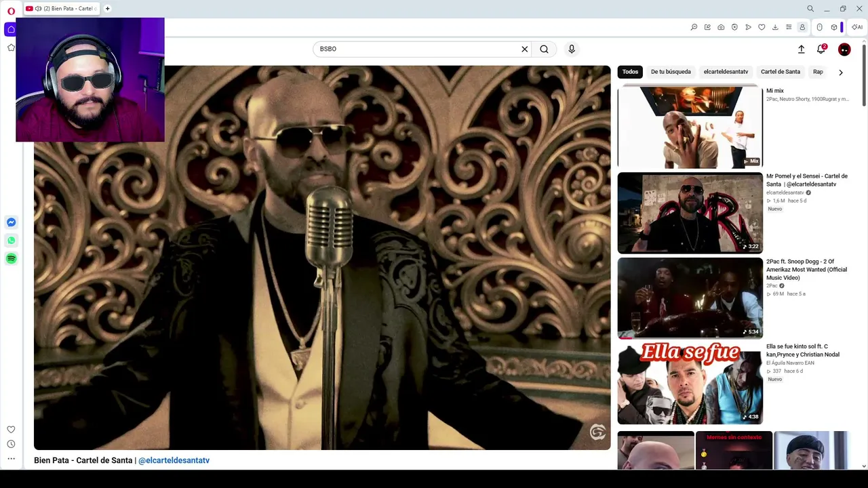Submit the YouTube search

coord(544,49)
